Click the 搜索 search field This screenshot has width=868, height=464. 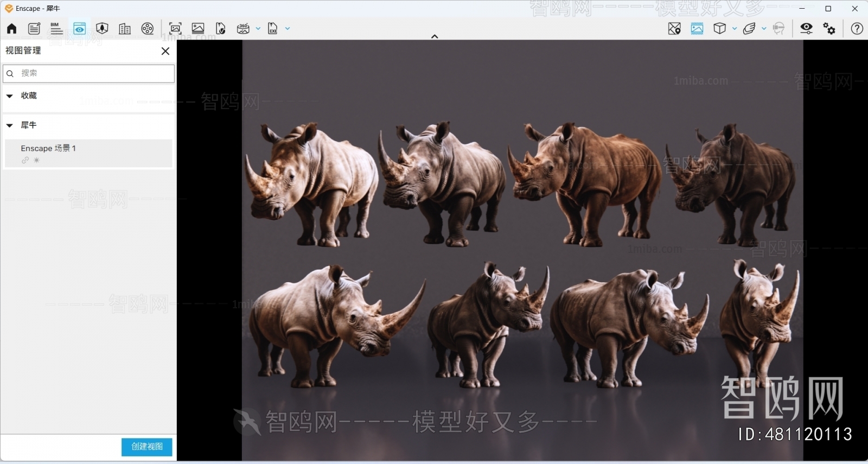[89, 73]
